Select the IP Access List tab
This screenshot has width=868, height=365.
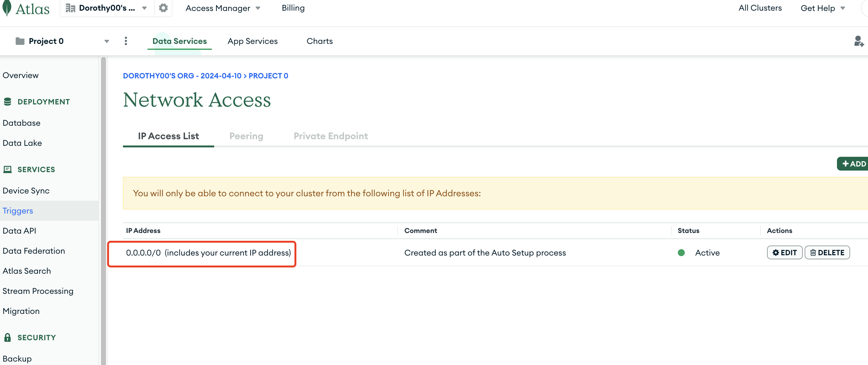coord(168,136)
